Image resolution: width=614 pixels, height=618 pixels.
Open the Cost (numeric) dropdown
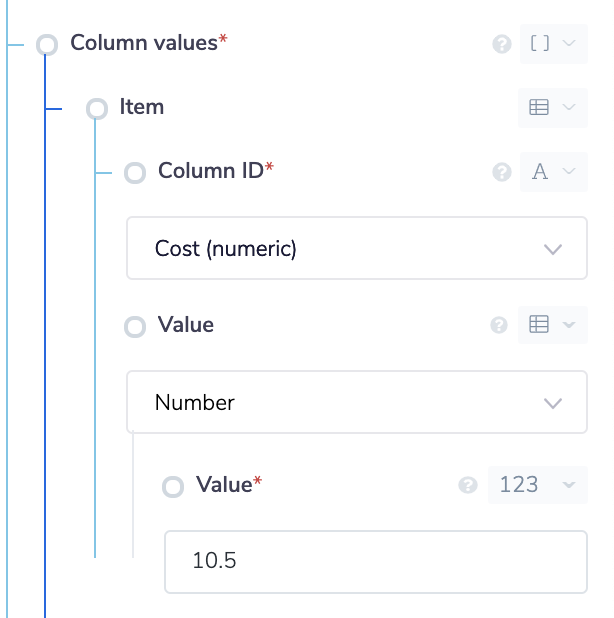pyautogui.click(x=356, y=249)
